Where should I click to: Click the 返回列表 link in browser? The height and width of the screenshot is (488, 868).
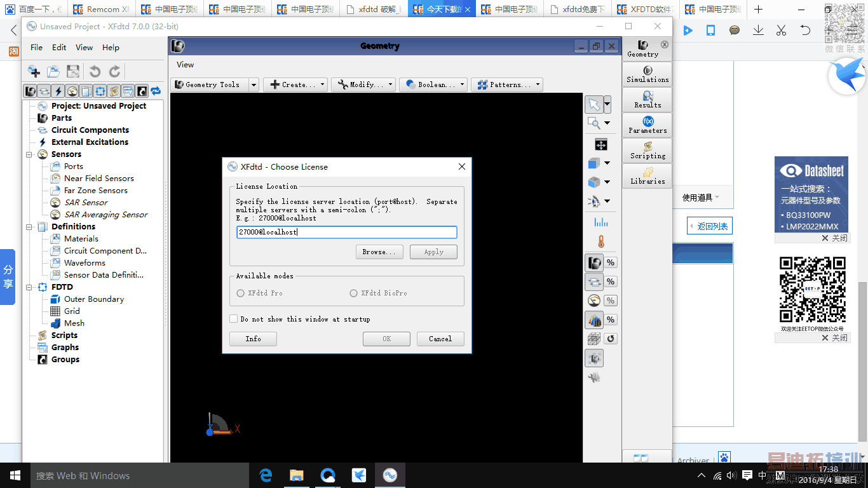[709, 226]
